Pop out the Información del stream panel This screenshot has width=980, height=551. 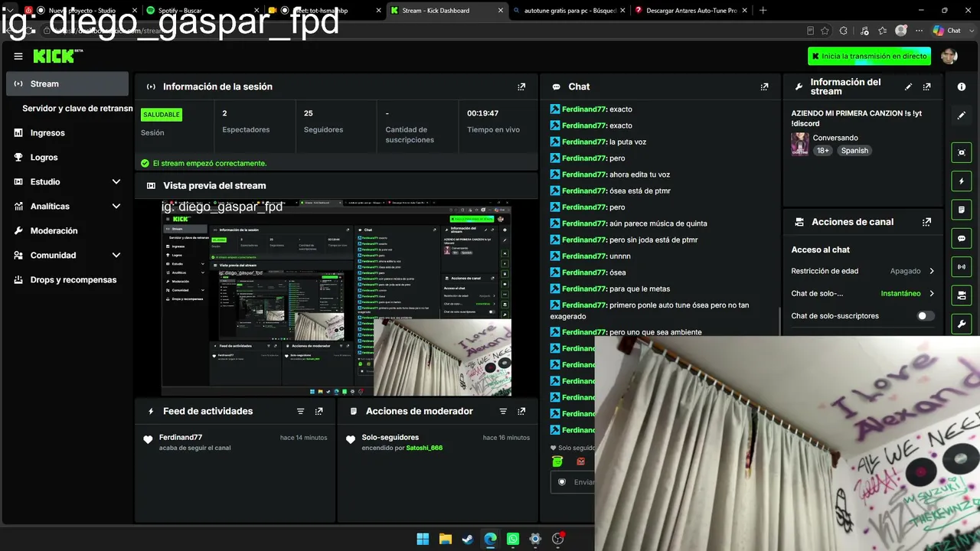tap(926, 86)
